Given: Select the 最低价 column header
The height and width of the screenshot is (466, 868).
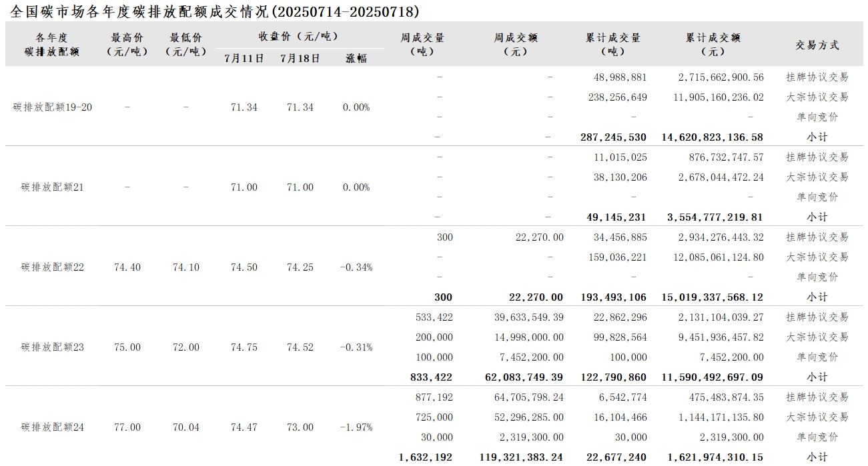Looking at the screenshot, I should (185, 45).
